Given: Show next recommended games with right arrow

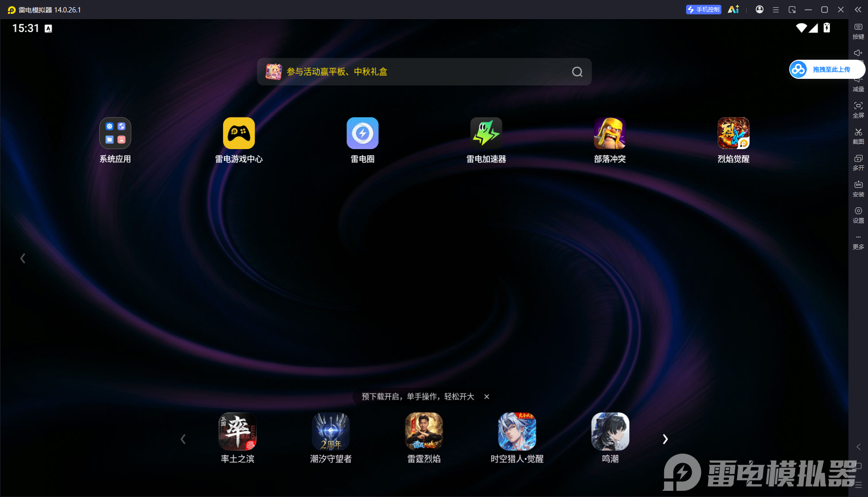Looking at the screenshot, I should click(665, 439).
